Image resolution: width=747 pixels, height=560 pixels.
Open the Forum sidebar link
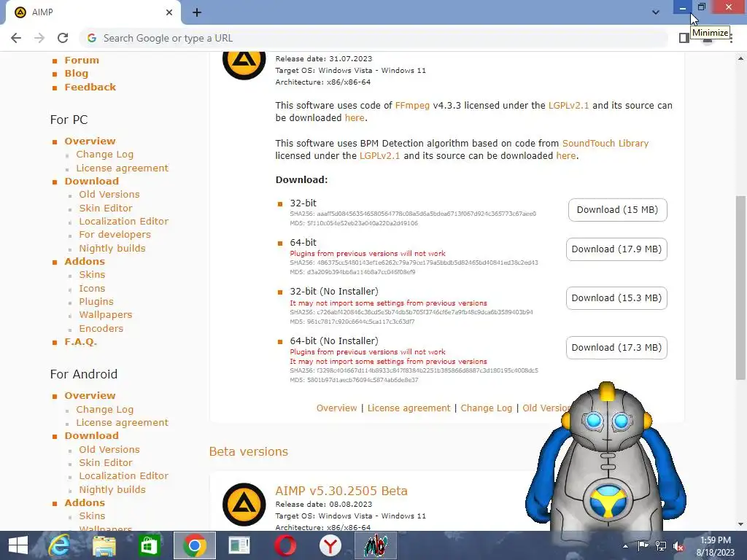coord(82,60)
